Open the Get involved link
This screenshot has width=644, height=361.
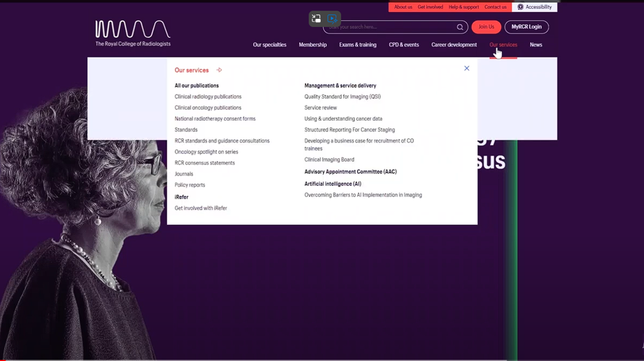[x=430, y=7]
